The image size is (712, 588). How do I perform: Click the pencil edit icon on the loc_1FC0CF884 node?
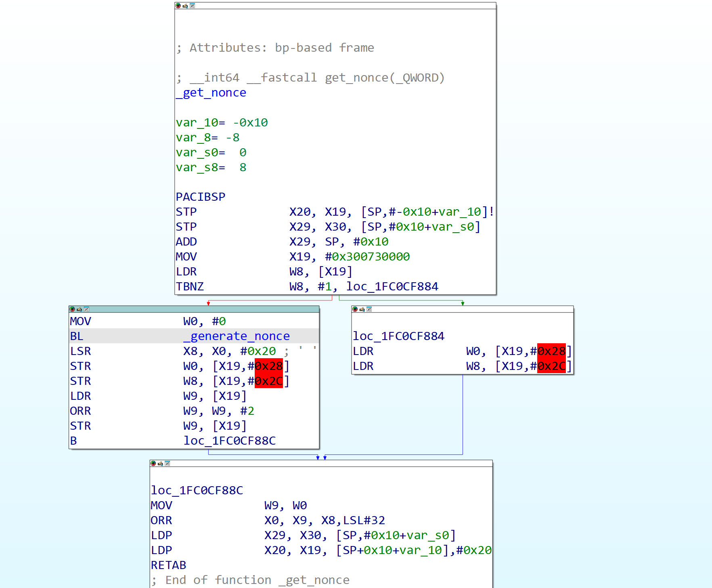point(362,309)
